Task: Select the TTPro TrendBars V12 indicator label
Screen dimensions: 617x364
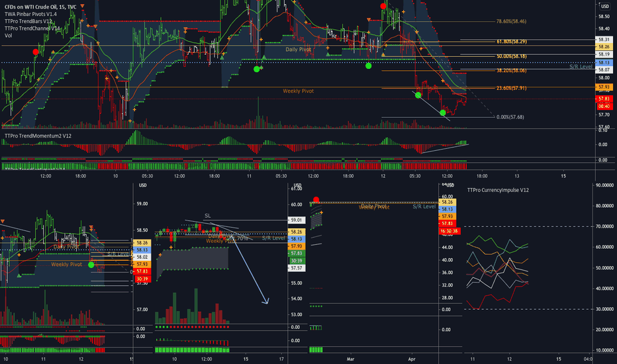Action: click(x=28, y=21)
